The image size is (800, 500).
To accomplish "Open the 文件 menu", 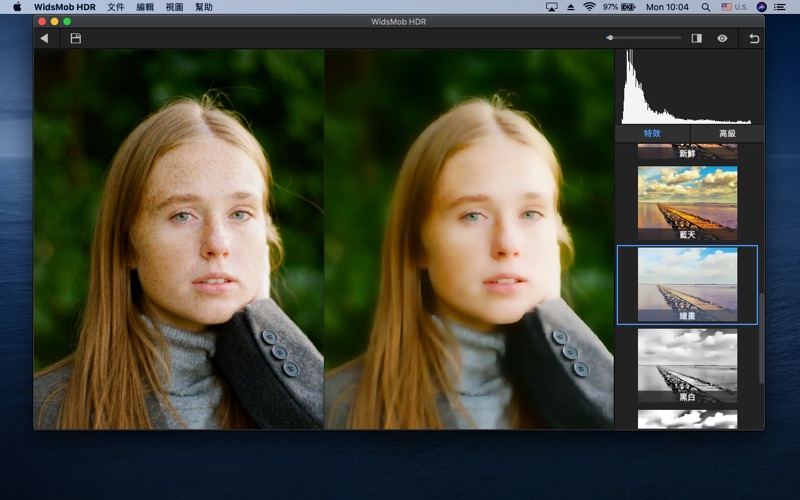I will coord(116,7).
